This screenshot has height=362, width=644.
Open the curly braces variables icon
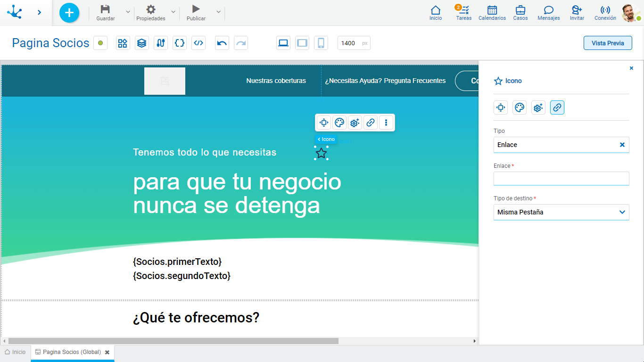point(180,43)
